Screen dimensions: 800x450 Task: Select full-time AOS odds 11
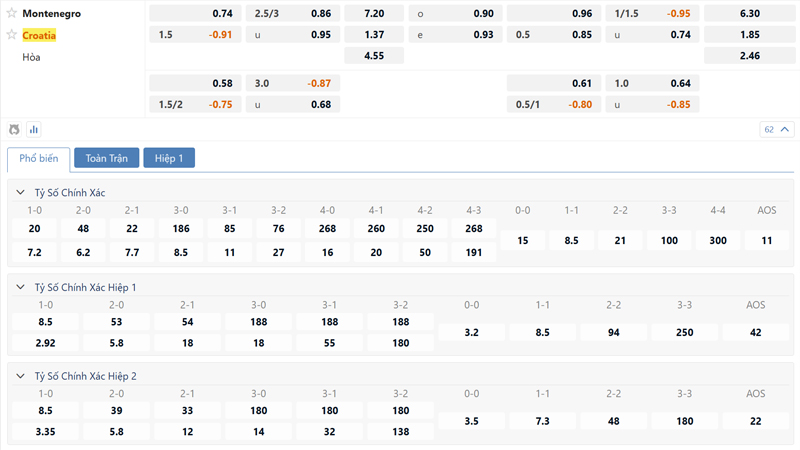click(766, 240)
